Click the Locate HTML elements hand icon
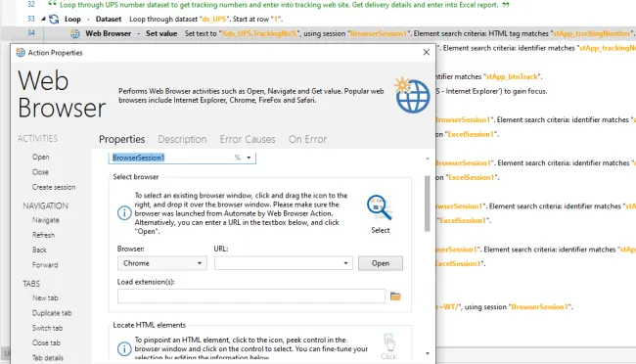The width and height of the screenshot is (636, 364). (388, 342)
